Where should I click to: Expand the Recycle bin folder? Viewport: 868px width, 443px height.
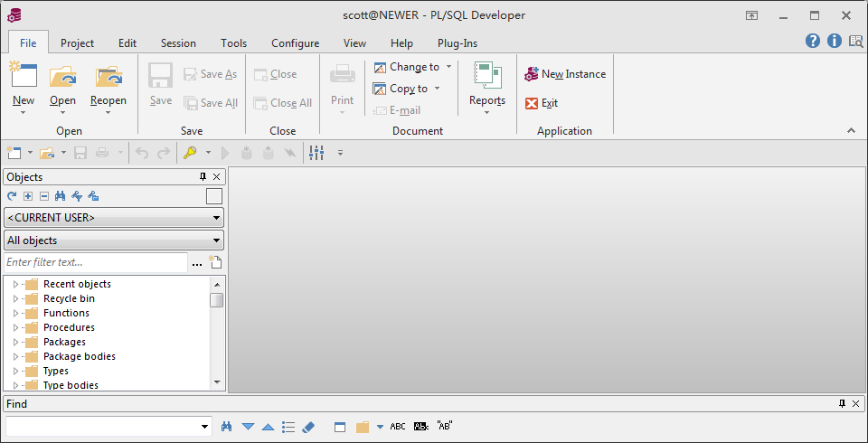pos(15,298)
